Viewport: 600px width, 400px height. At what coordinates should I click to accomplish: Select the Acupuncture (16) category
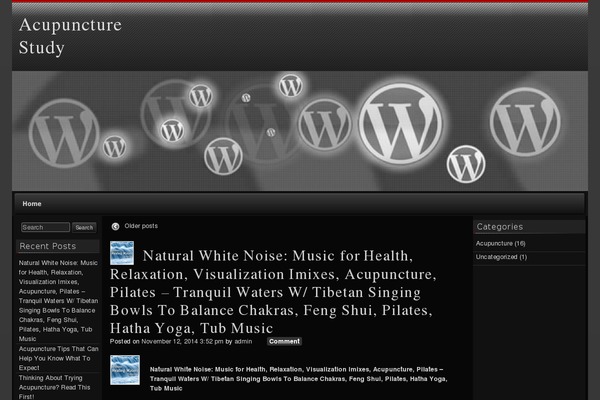point(501,243)
